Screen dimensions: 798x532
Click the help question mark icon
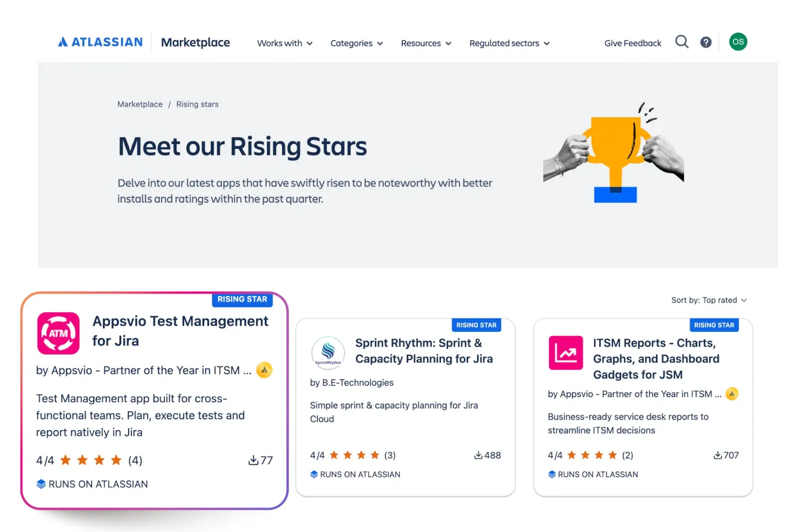(x=706, y=42)
